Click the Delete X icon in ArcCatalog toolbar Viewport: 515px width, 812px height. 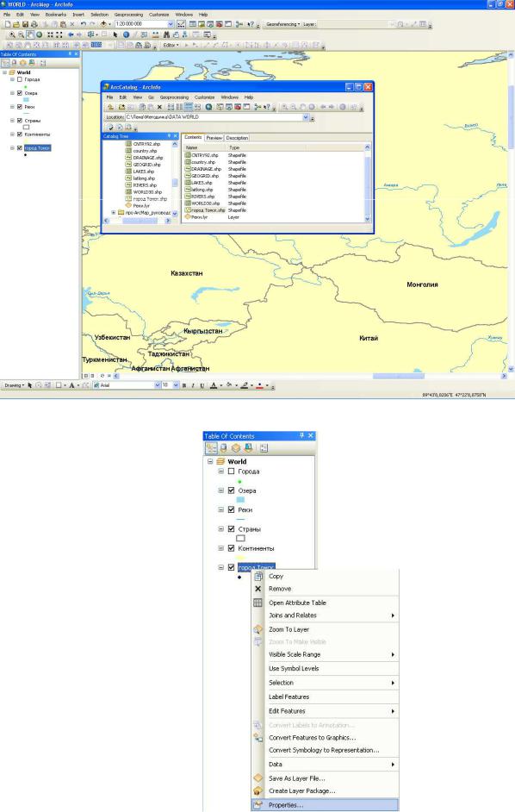(159, 107)
